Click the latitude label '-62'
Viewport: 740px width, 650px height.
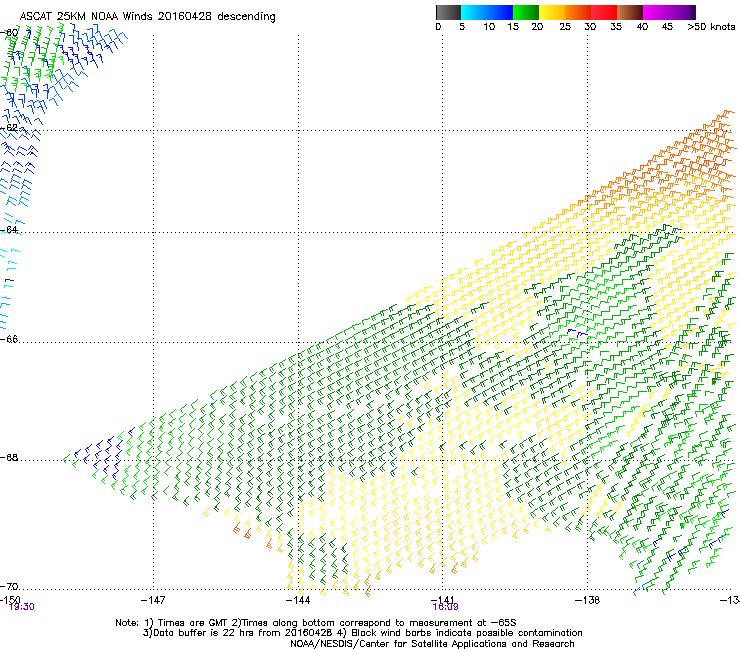point(9,127)
